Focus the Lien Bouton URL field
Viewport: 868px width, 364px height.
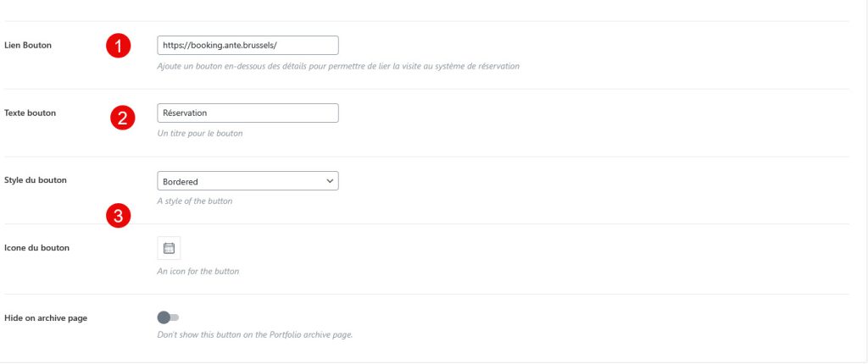[248, 45]
